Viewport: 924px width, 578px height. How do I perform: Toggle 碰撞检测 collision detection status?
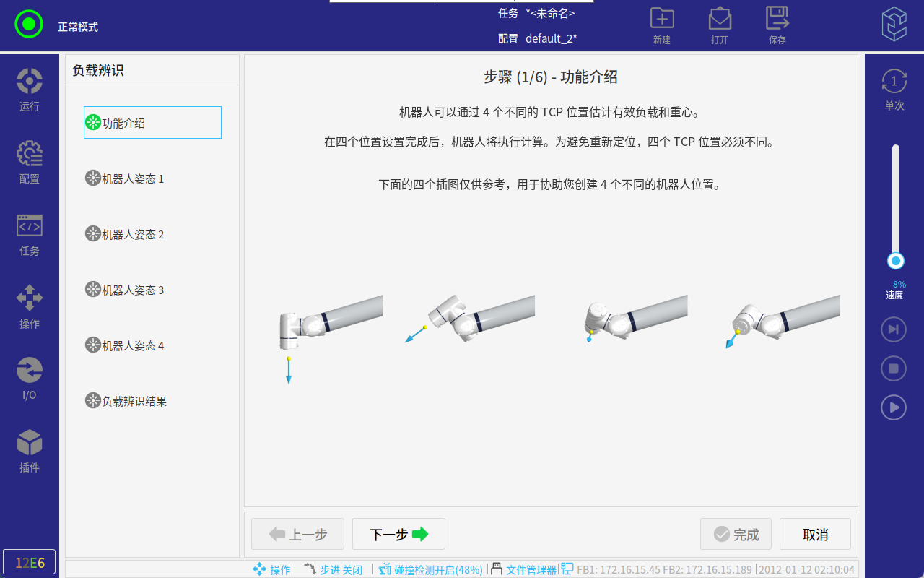point(431,569)
